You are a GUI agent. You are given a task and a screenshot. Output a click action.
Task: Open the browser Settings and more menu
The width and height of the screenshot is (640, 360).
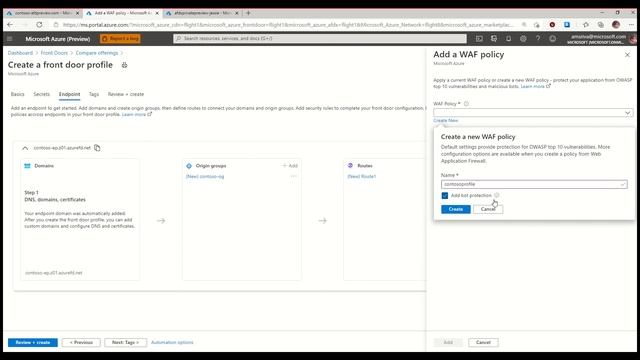click(x=631, y=25)
